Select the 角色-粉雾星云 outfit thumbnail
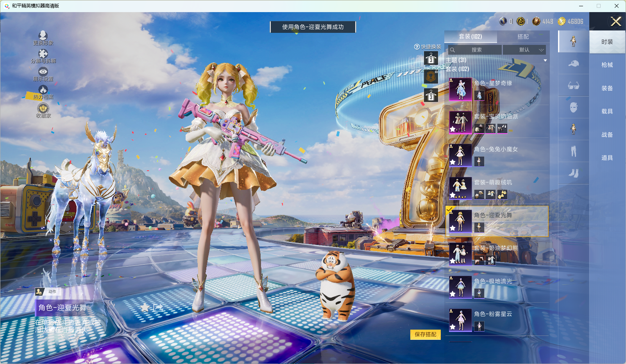The height and width of the screenshot is (364, 626). point(461,320)
